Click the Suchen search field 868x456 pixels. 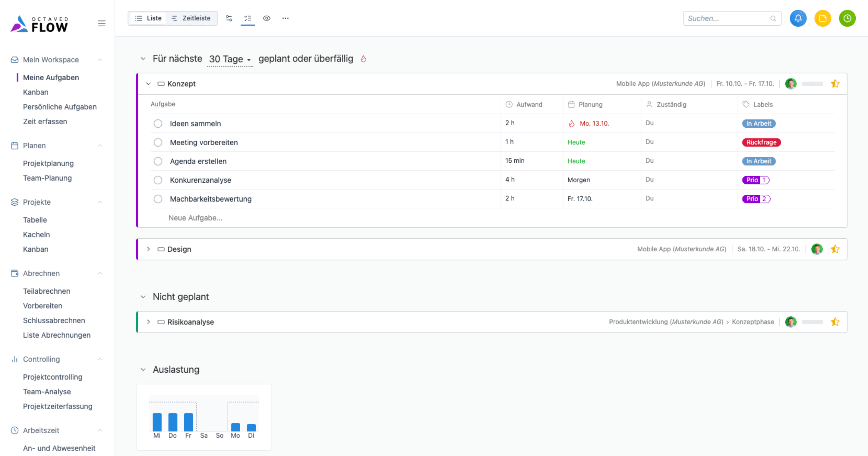coord(728,18)
